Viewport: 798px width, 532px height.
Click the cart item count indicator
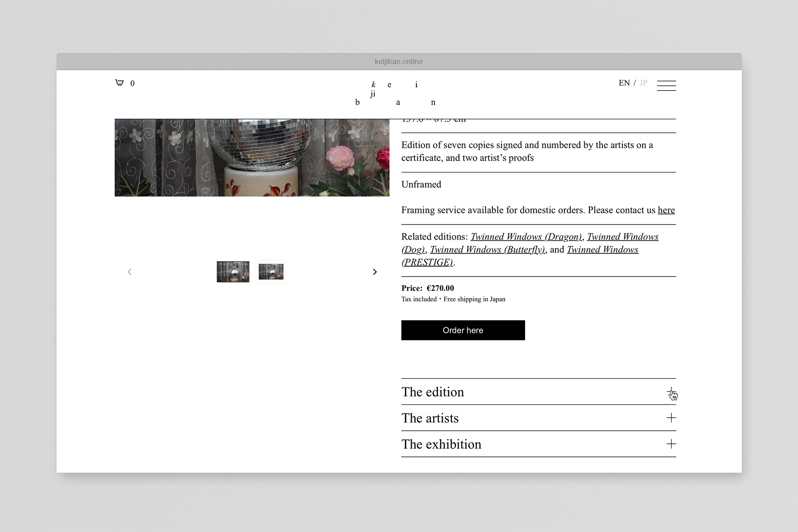tap(133, 83)
